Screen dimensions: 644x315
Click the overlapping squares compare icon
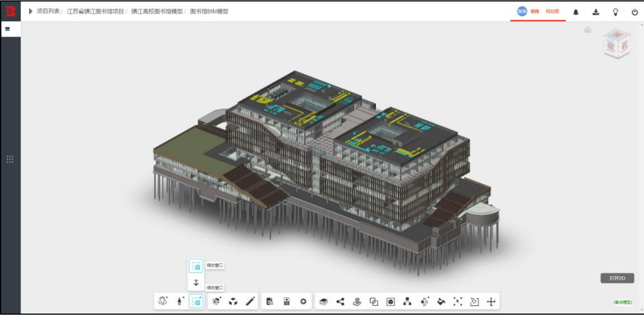point(374,302)
